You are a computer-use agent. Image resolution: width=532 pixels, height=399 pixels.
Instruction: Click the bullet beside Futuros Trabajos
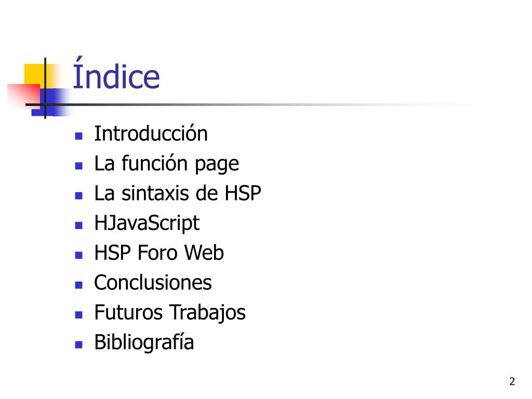click(x=79, y=315)
